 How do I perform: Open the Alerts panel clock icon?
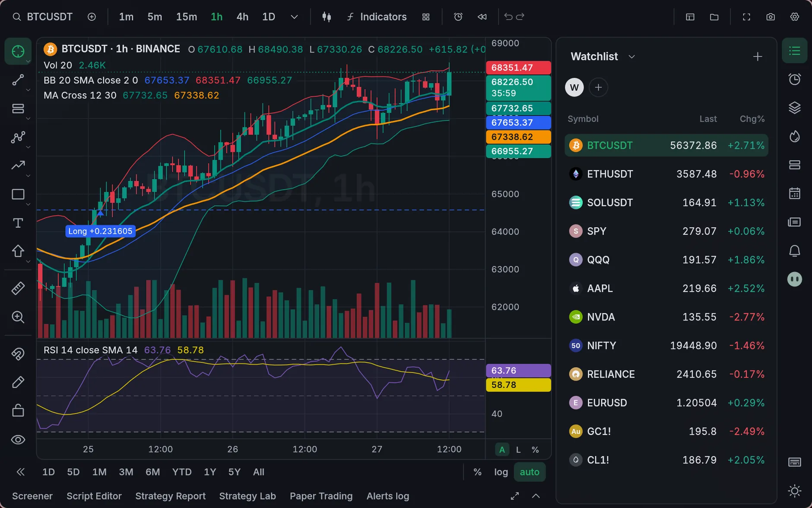click(x=795, y=80)
